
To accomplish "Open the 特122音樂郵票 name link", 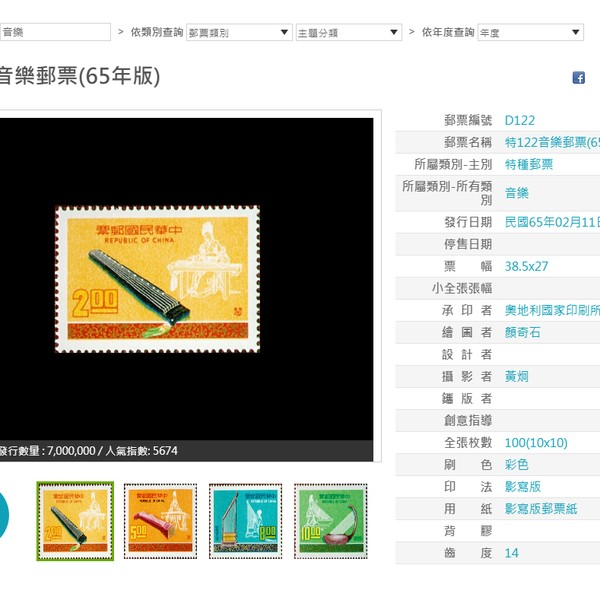I will coord(552,142).
